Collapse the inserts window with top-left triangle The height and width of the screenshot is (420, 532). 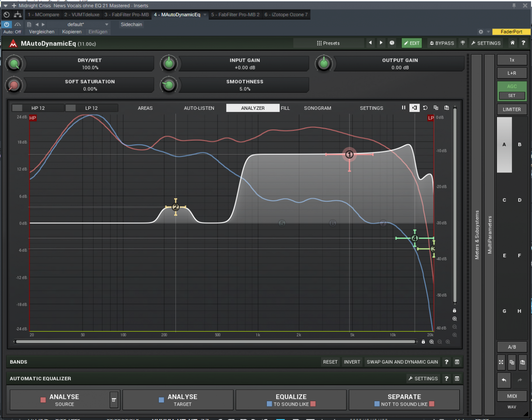(5, 6)
